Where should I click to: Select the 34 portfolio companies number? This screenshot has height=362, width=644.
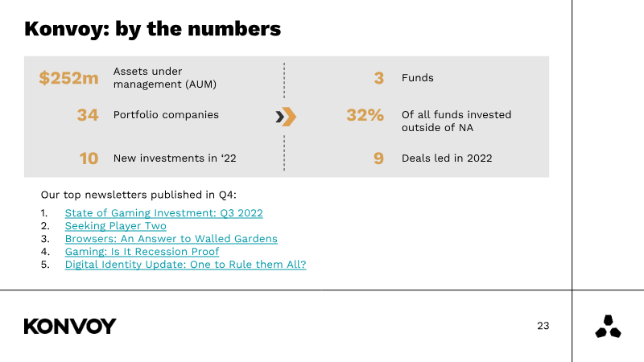pos(88,115)
